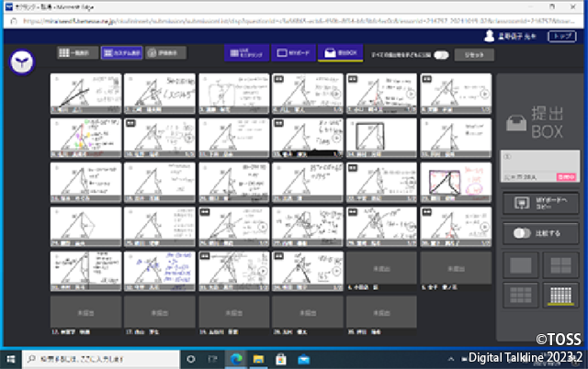Screen dimensions: 588x369
Task: Click the トップ button at top right
Action: point(560,36)
